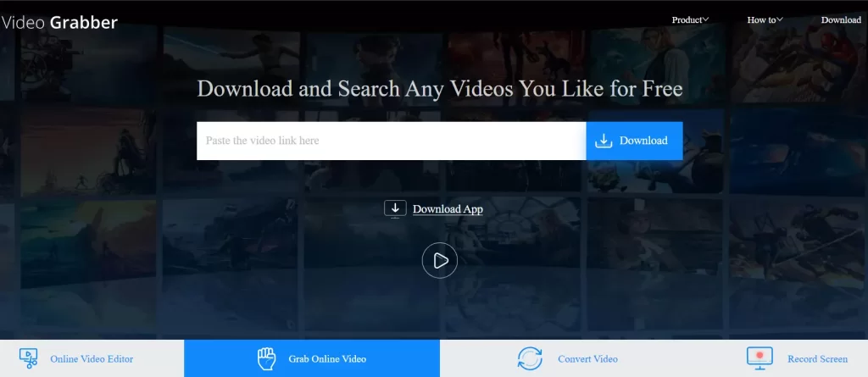The height and width of the screenshot is (377, 868).
Task: Click the blue Download button
Action: [634, 141]
